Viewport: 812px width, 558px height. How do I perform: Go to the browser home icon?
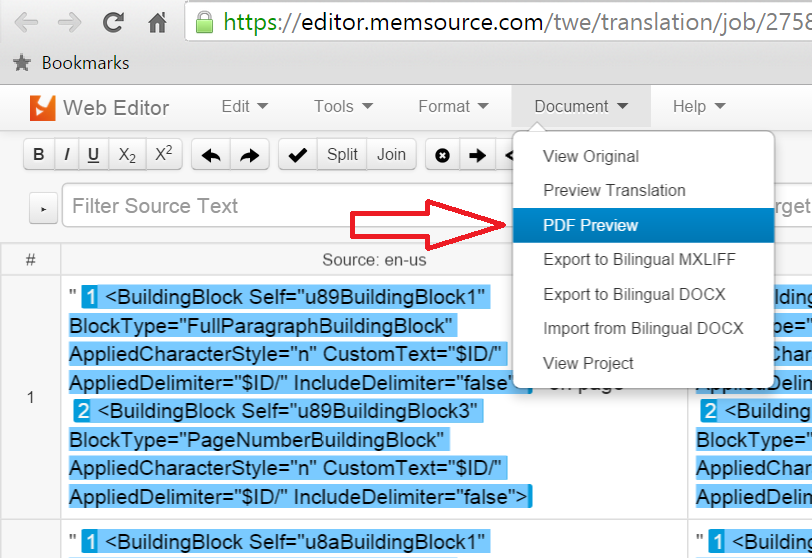157,22
